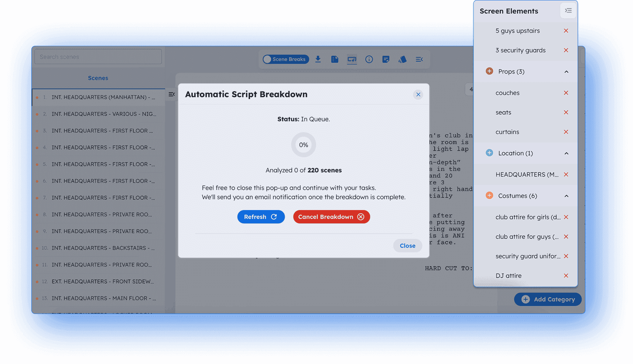Remove the 'couches' prop with its red X
The image size is (633, 364).
click(566, 93)
